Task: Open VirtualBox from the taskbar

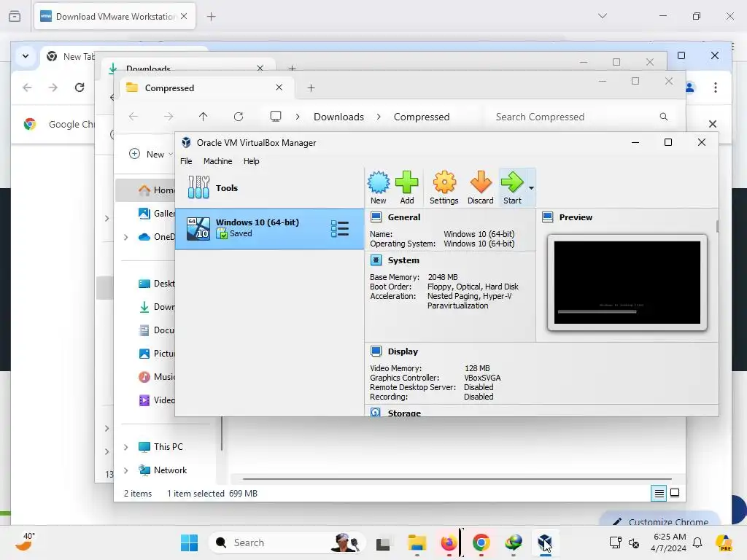Action: tap(545, 542)
